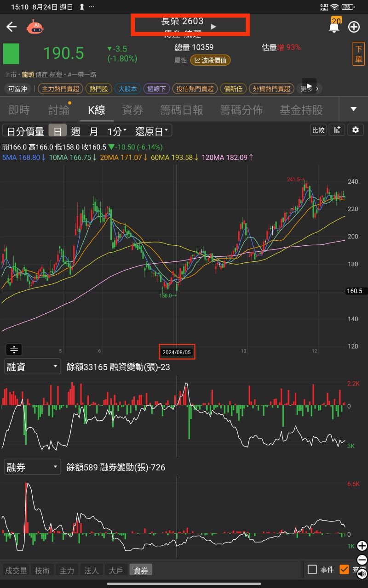This screenshot has height=588, width=368.
Task: Tap the 10MA 166.75 indicator label
Action: pyautogui.click(x=73, y=157)
